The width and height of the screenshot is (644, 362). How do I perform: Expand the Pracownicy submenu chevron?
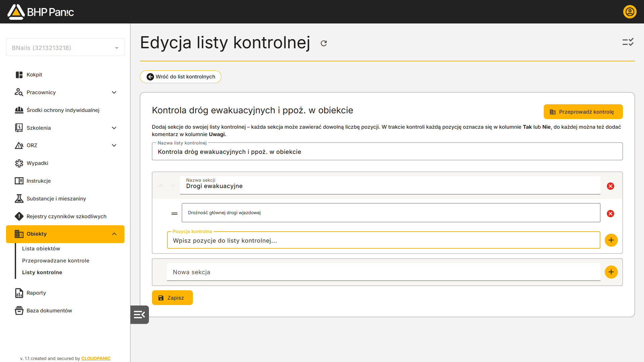114,93
